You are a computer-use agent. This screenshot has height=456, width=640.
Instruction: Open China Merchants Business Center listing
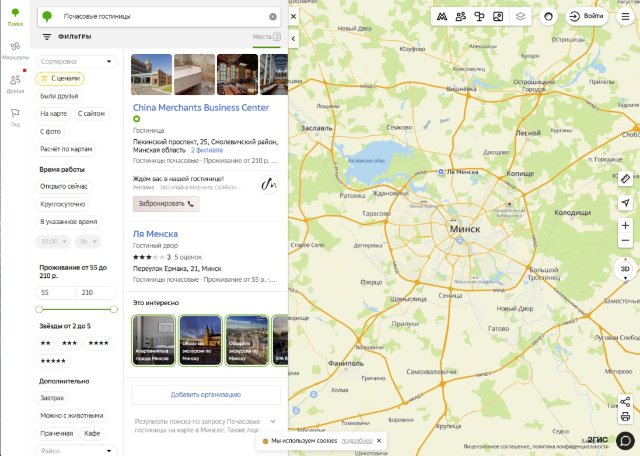[x=201, y=108]
